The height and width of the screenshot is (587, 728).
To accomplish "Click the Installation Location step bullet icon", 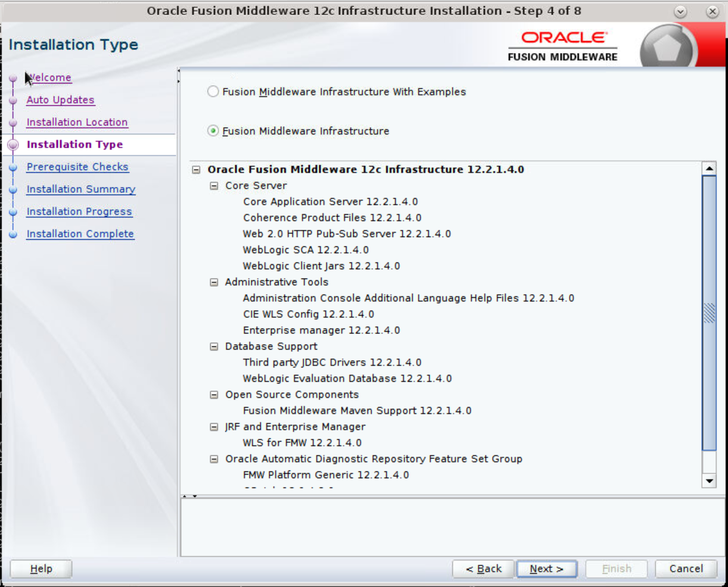I will pos(13,123).
